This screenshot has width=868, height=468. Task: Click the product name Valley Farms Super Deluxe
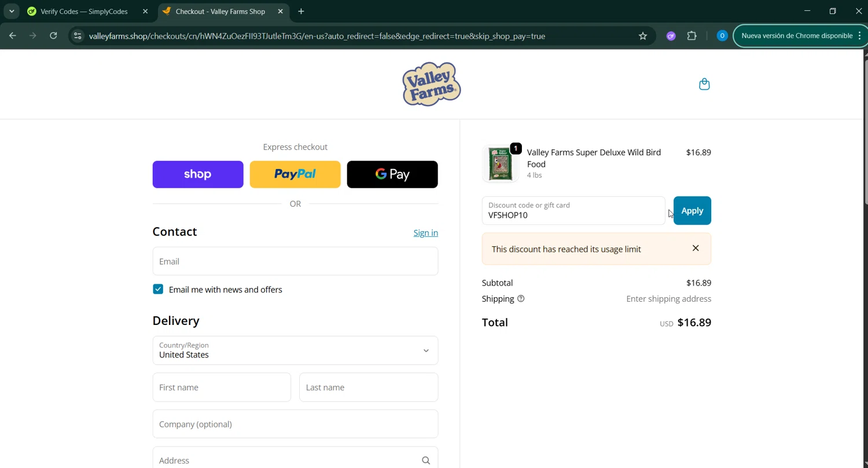pos(594,158)
